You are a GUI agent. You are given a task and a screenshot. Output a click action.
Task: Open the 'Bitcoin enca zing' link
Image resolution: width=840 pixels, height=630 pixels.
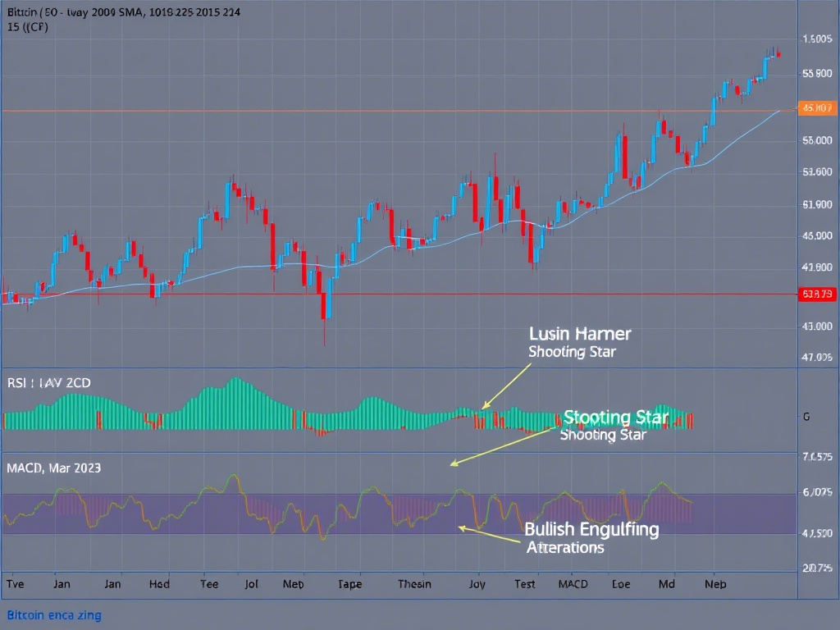pyautogui.click(x=54, y=614)
